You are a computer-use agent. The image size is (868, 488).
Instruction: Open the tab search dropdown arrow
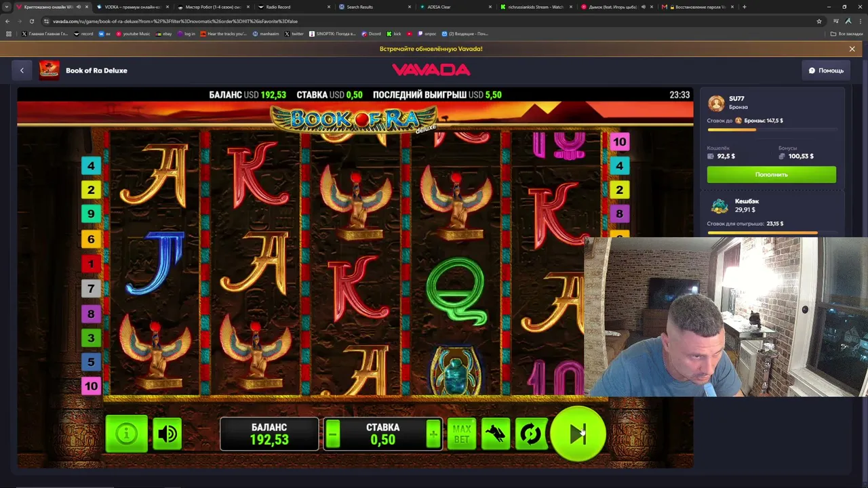(x=7, y=7)
